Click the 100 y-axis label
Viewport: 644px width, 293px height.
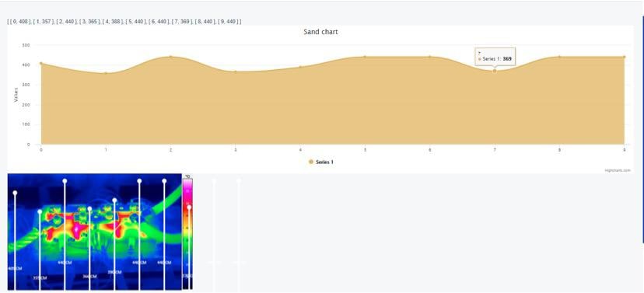(26, 125)
